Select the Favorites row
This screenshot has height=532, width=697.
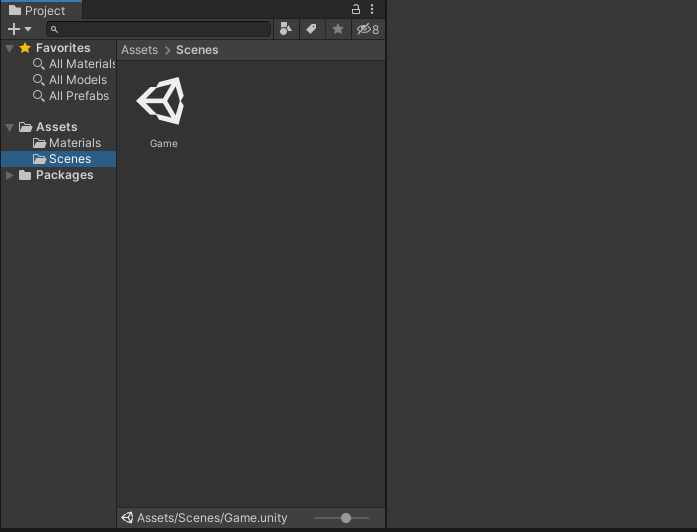(x=58, y=48)
